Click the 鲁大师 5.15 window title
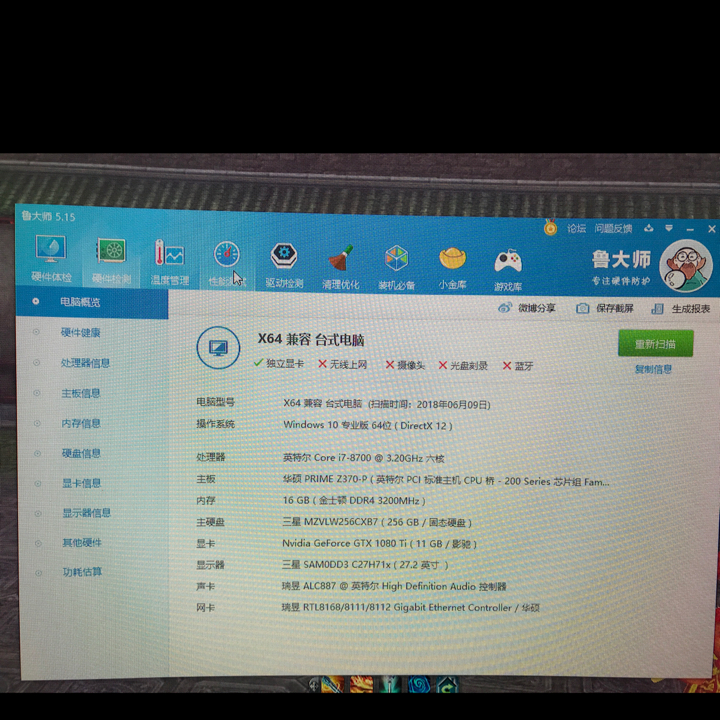The width and height of the screenshot is (720, 720). tap(48, 216)
